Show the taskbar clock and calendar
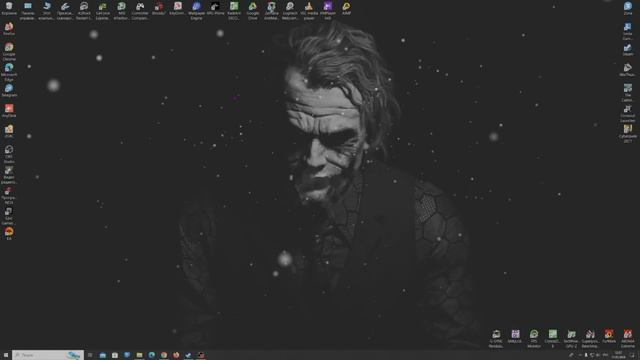This screenshot has height=360, width=640. 618,355
